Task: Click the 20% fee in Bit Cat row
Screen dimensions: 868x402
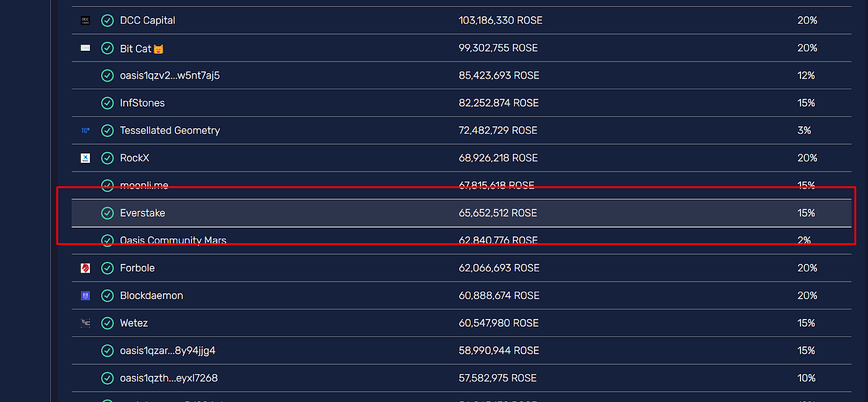Action: pyautogui.click(x=807, y=48)
